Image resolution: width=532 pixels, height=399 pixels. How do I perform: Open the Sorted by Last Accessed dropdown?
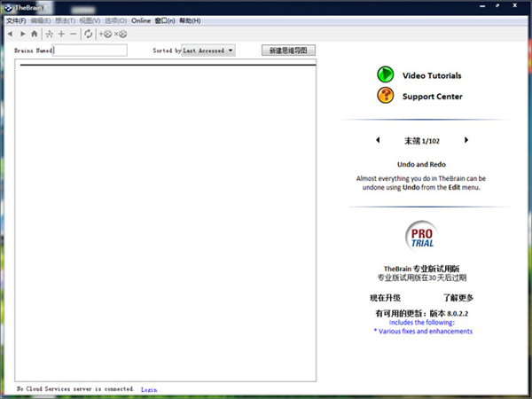click(208, 51)
